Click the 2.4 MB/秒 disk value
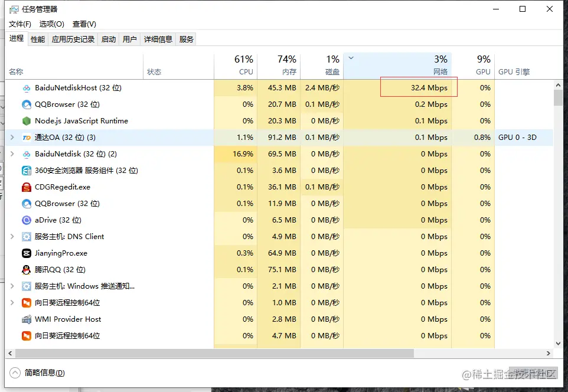 point(322,88)
